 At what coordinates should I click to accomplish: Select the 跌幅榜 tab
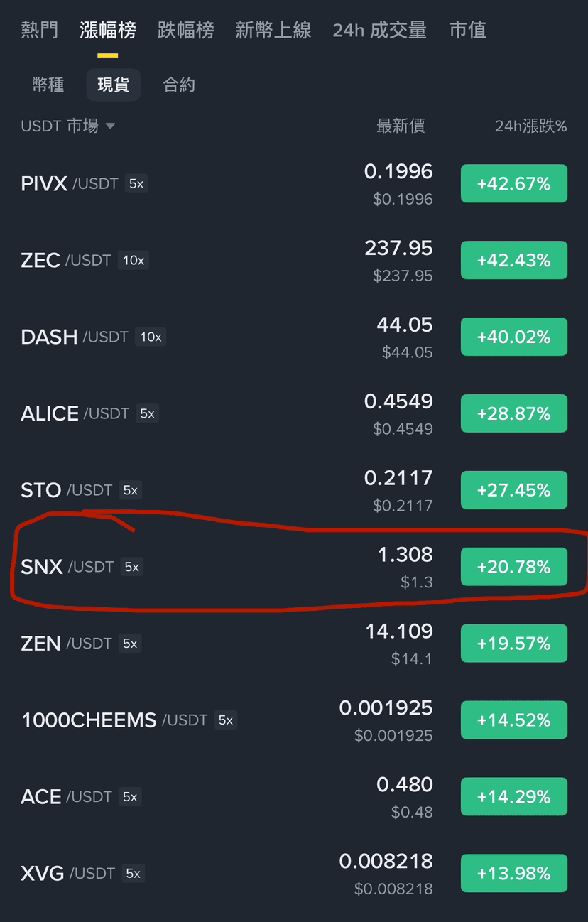(x=185, y=30)
